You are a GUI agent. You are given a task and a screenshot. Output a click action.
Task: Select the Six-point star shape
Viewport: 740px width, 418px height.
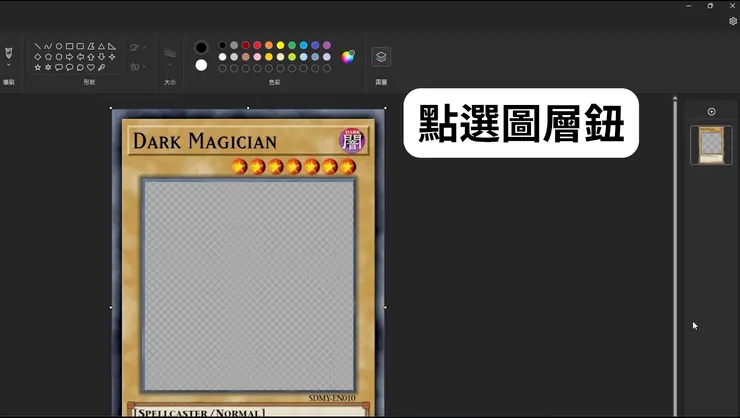pyautogui.click(x=48, y=67)
